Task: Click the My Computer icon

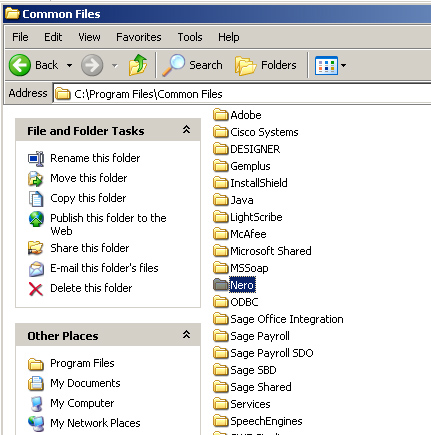Action: 36,404
